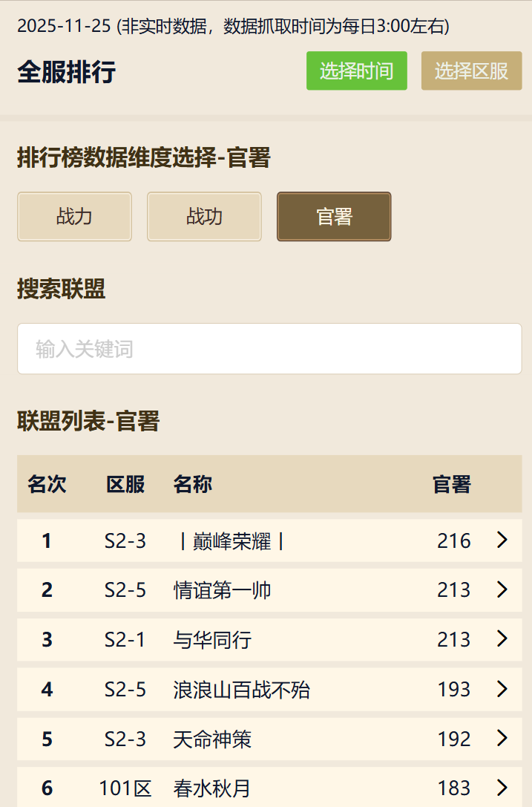
Task: Select the 官署 ranking dimension
Action: click(334, 217)
